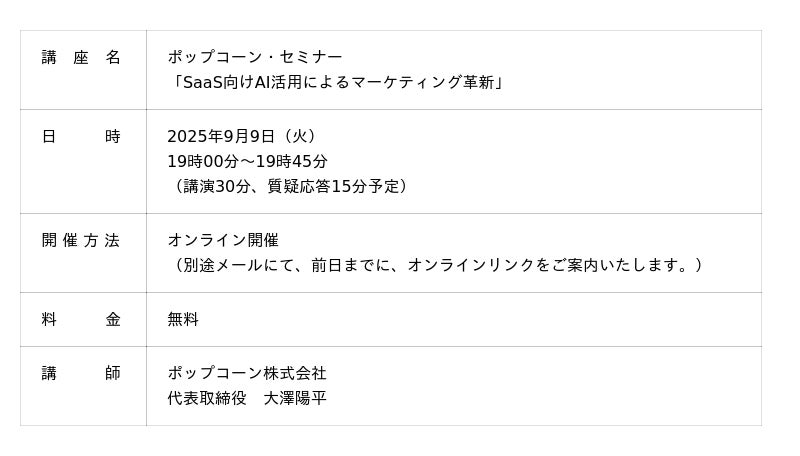Click the オンライン開催 text
This screenshot has width=800, height=456.
(222, 241)
